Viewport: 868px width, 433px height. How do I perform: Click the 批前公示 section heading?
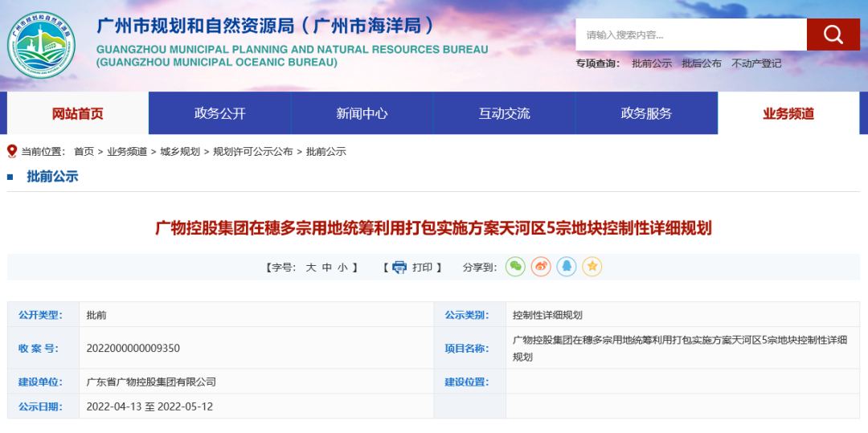click(x=52, y=177)
